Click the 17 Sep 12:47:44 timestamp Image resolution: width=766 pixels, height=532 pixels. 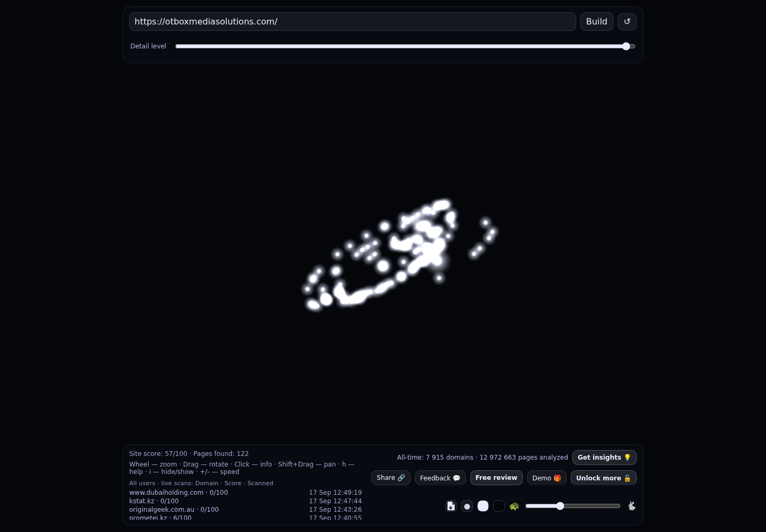pyautogui.click(x=335, y=501)
